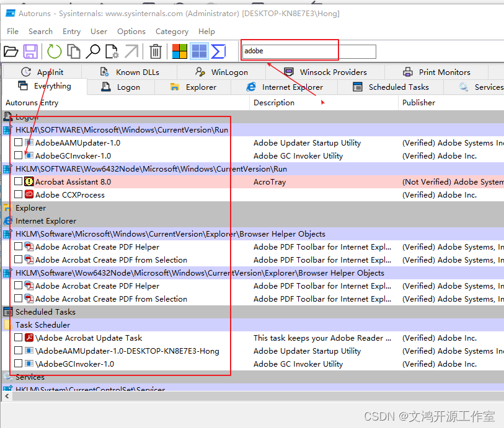Click the AdobeAAMUpdater-1.0 Run entry icon

29,142
